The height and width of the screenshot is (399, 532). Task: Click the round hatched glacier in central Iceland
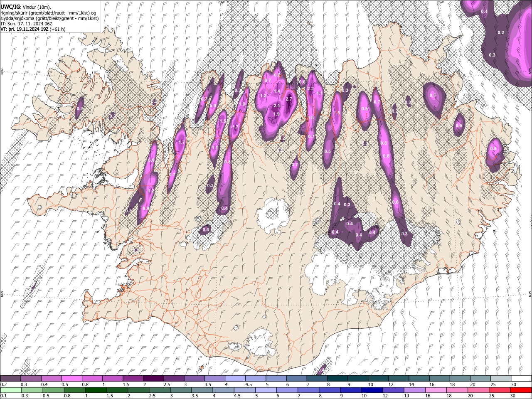273,215
